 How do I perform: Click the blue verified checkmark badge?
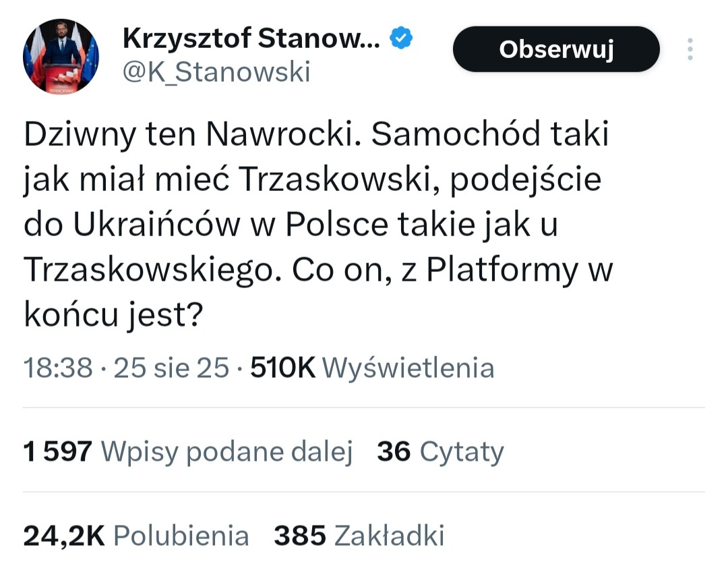point(402,39)
